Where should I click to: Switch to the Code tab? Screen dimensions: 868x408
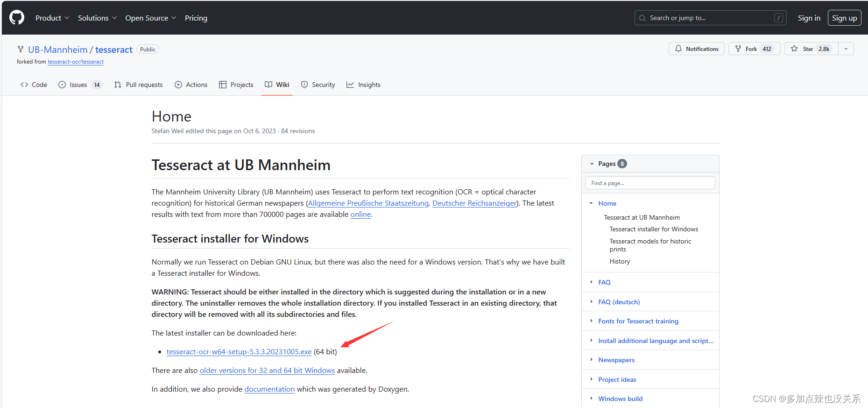[x=34, y=85]
